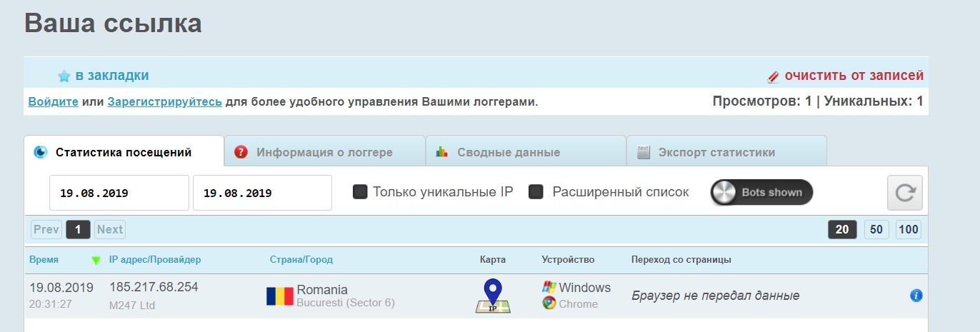Select page 1 in the pagination
Screen dimensions: 980x332
[78, 229]
